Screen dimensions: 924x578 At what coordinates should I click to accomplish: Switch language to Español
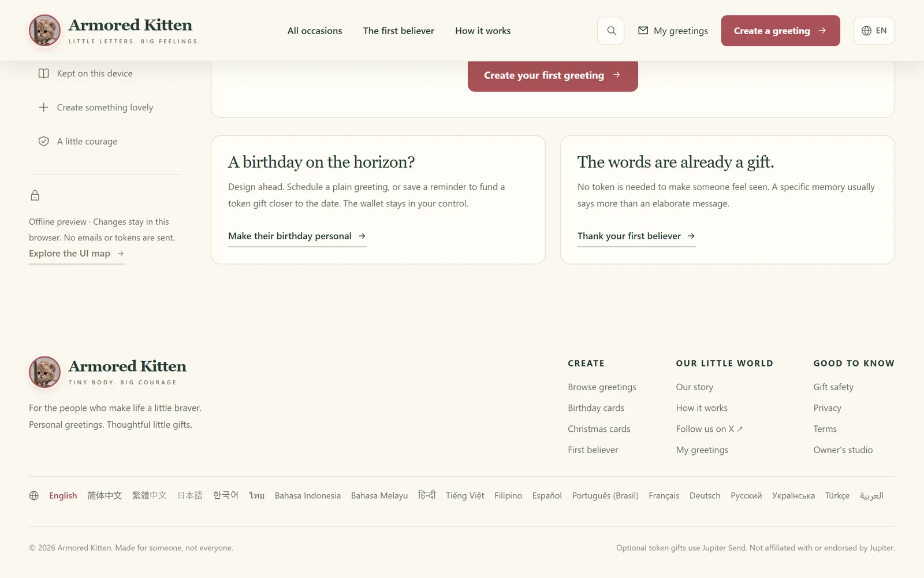[547, 495]
